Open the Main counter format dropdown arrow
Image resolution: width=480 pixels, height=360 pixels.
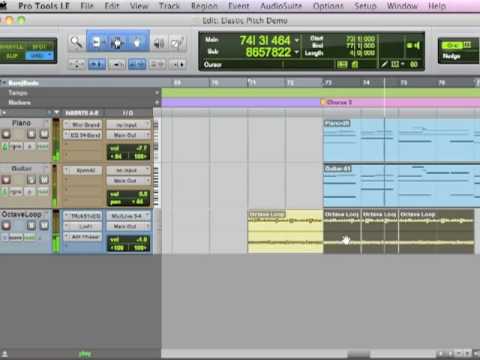297,41
